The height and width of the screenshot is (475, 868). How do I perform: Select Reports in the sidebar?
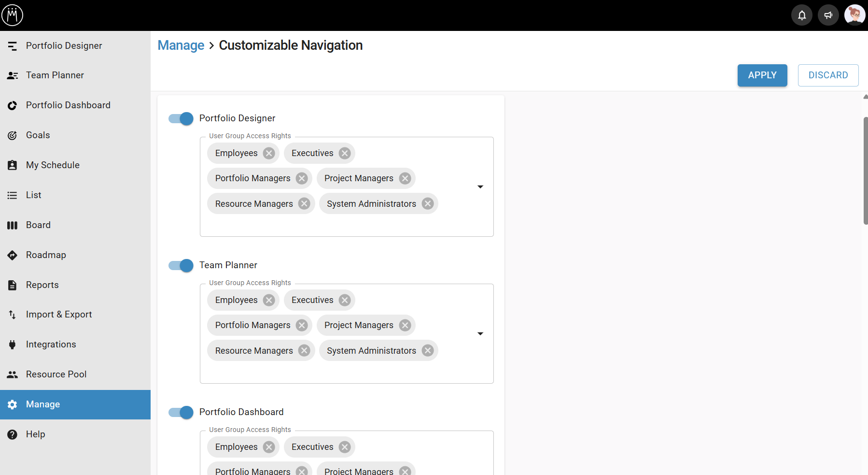point(75,285)
